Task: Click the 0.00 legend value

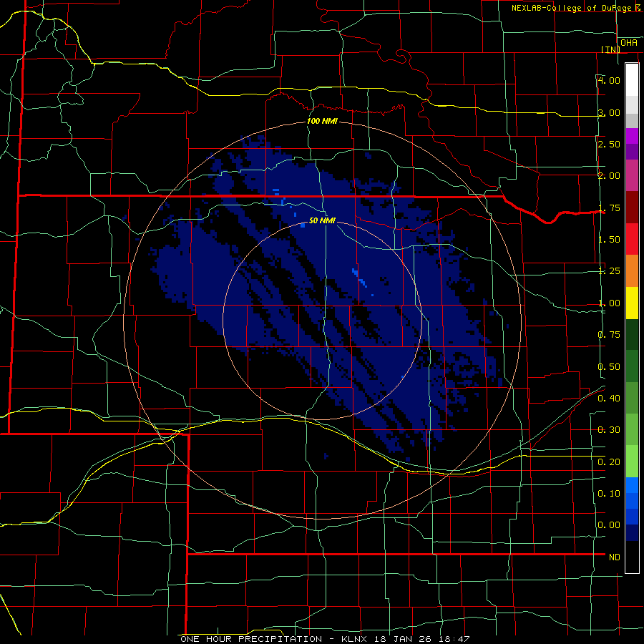Action: [x=609, y=525]
